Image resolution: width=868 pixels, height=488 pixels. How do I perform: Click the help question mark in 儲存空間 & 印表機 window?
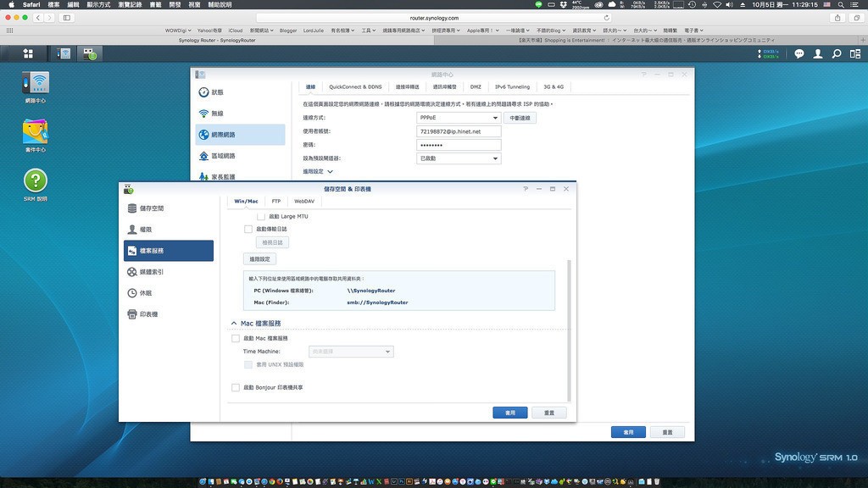(526, 189)
